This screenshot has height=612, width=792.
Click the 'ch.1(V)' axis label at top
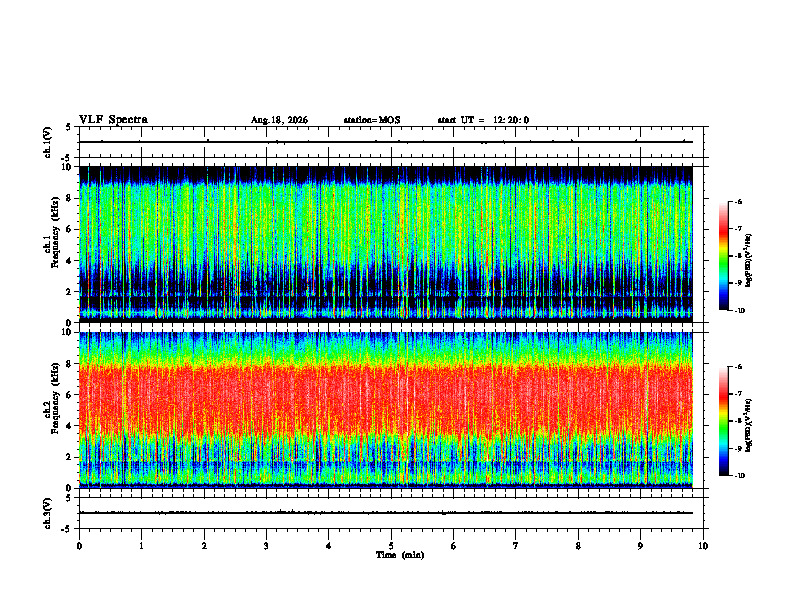click(x=47, y=142)
